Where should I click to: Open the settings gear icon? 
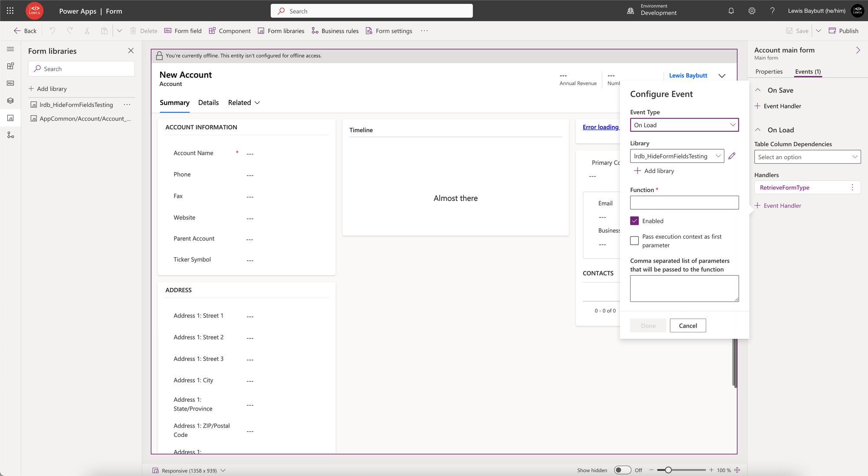pos(752,11)
